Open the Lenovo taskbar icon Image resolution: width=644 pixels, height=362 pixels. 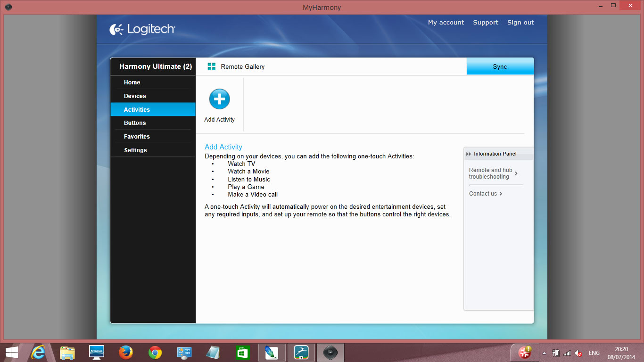[x=97, y=352]
